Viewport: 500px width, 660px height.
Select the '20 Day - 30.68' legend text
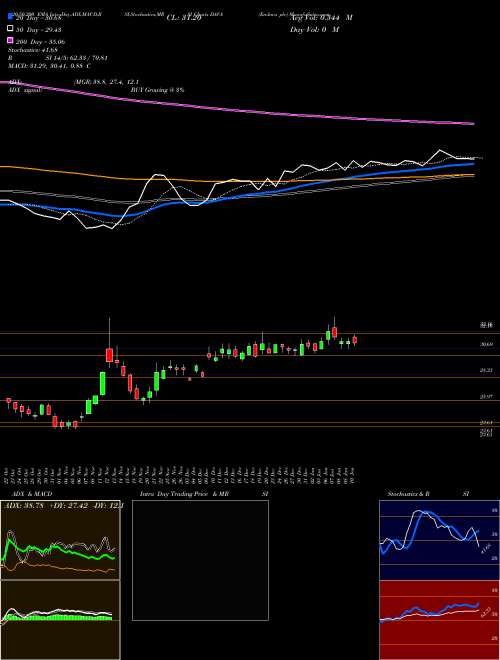click(x=38, y=18)
